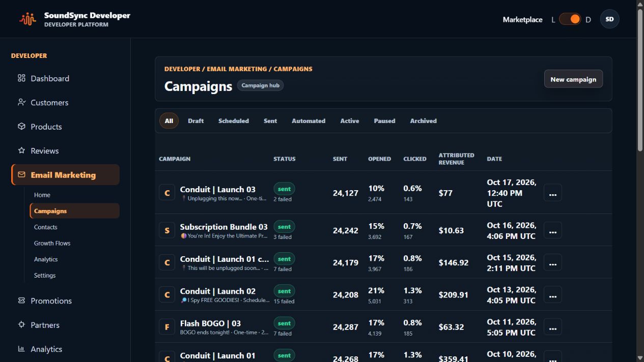
Task: Click the 24,242 sent count
Action: pos(346,230)
